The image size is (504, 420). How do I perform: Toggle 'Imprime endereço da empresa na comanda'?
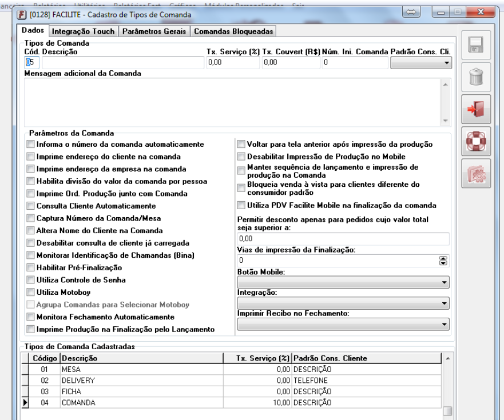click(x=30, y=169)
